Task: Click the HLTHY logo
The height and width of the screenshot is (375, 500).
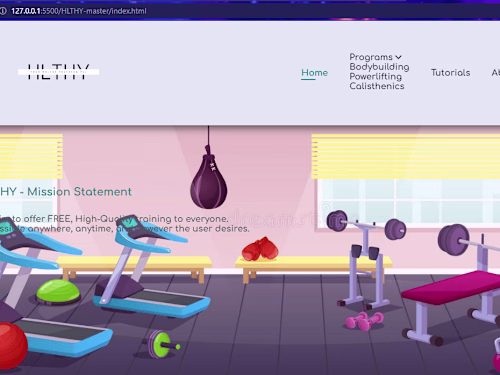Action: tap(58, 72)
